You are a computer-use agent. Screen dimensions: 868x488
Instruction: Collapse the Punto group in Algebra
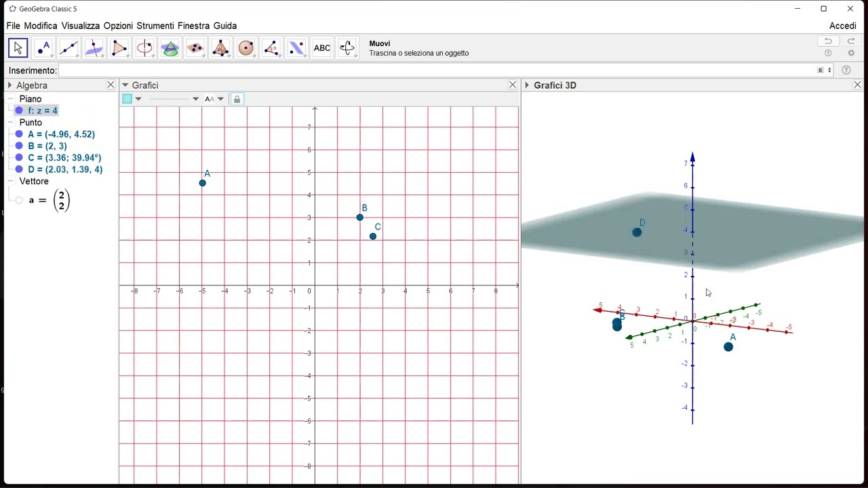point(11,123)
